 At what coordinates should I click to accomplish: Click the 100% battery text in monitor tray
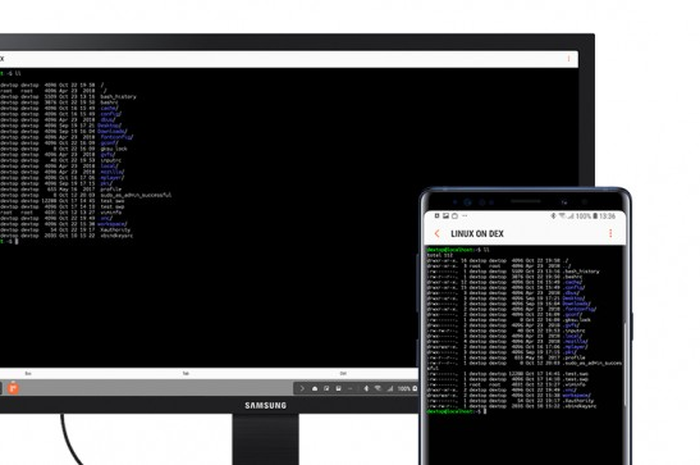pos(404,389)
